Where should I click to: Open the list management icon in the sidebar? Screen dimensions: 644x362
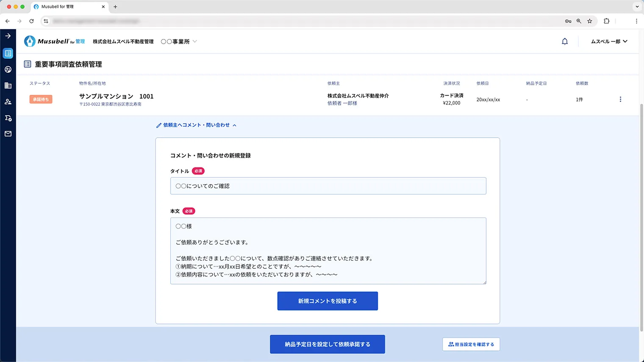tap(8, 53)
